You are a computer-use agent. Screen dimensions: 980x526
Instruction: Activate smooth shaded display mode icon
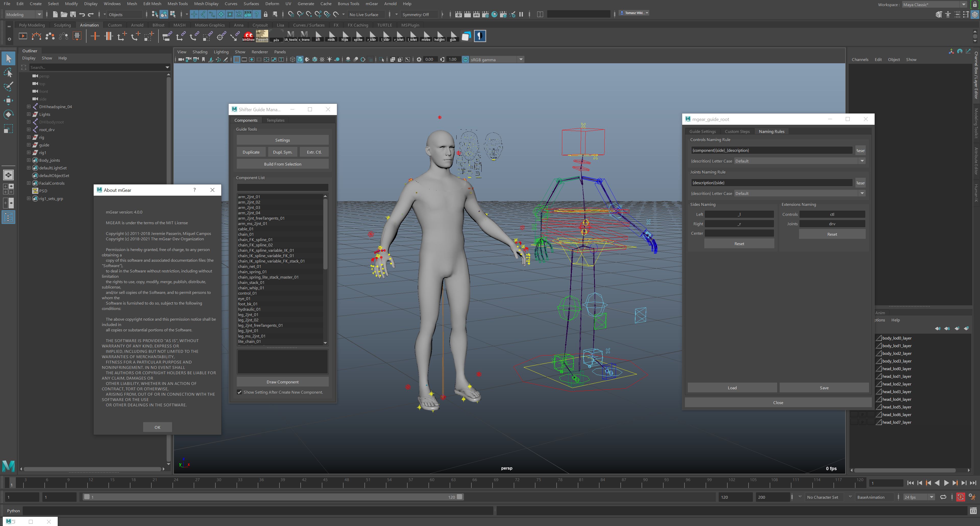pos(300,59)
